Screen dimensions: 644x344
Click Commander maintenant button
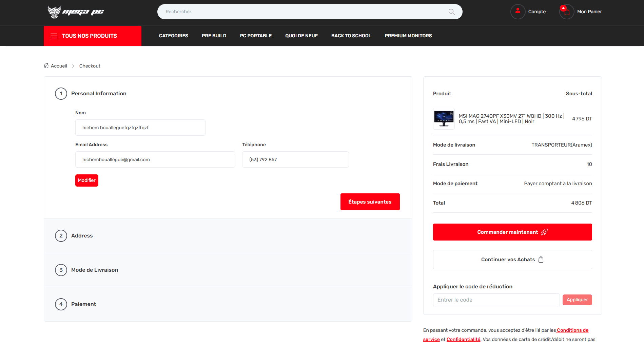pyautogui.click(x=512, y=232)
